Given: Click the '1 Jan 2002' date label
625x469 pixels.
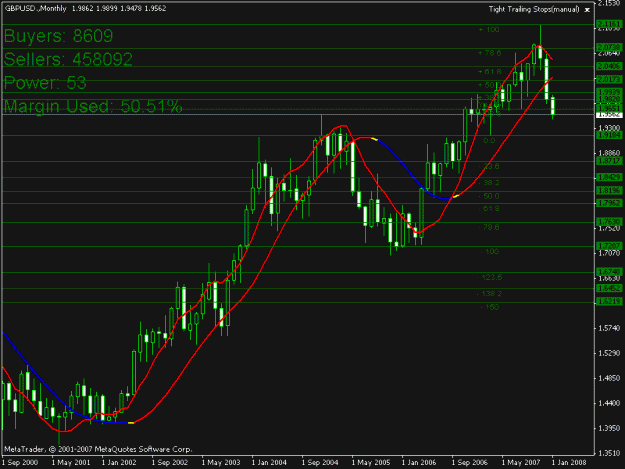Looking at the screenshot, I should click(119, 463).
